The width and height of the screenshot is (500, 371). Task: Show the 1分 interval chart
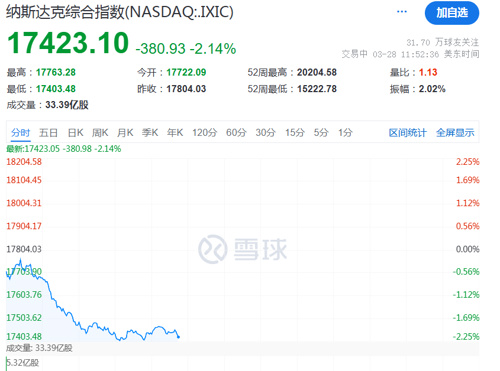(345, 133)
